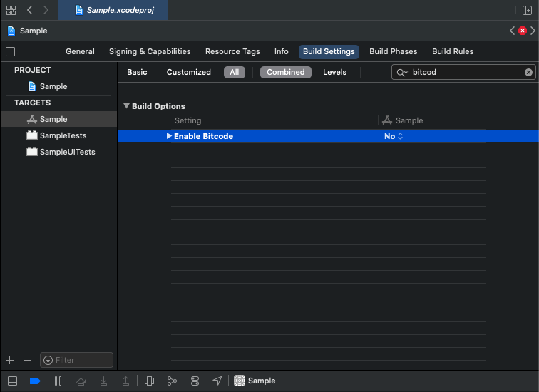Select Combined settings view
The width and height of the screenshot is (539, 392).
coord(286,72)
